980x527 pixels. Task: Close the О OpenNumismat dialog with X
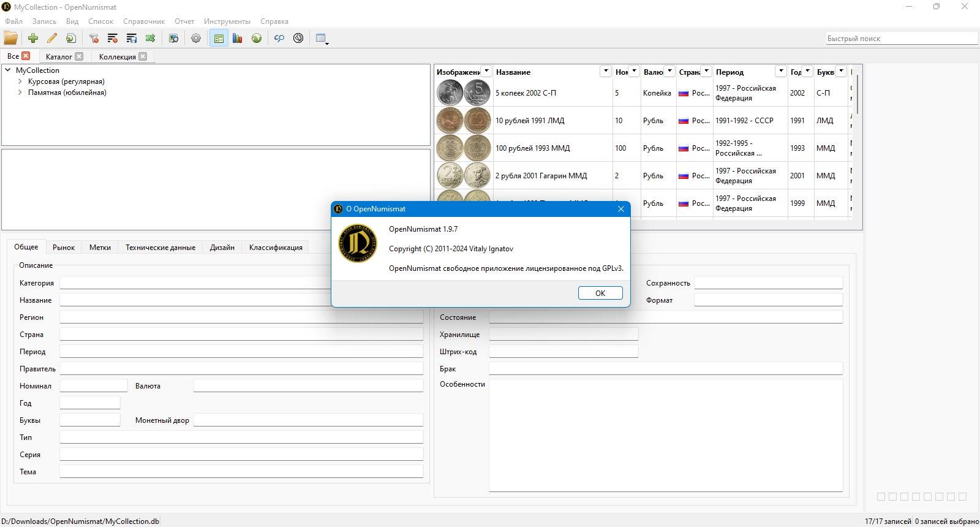pyautogui.click(x=621, y=209)
